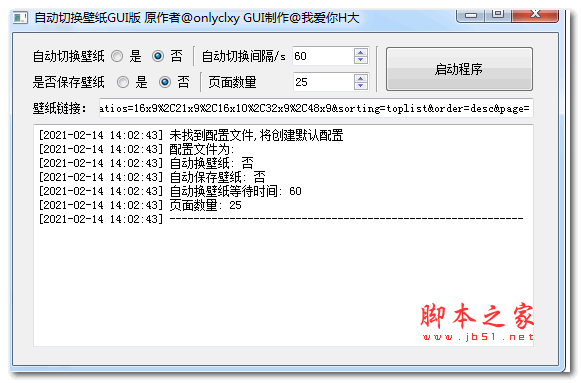Start the program with 启动程序 button

[x=459, y=69]
